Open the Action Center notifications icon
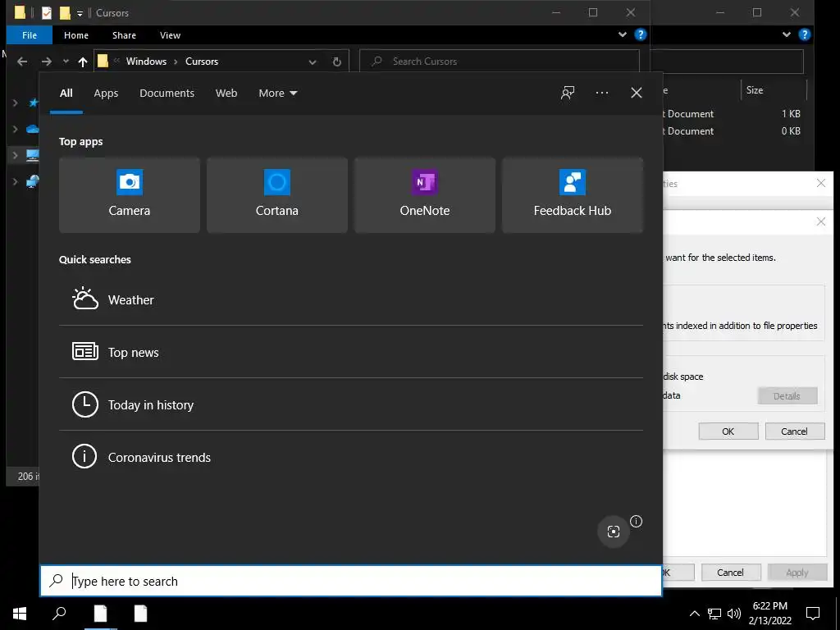 [813, 614]
